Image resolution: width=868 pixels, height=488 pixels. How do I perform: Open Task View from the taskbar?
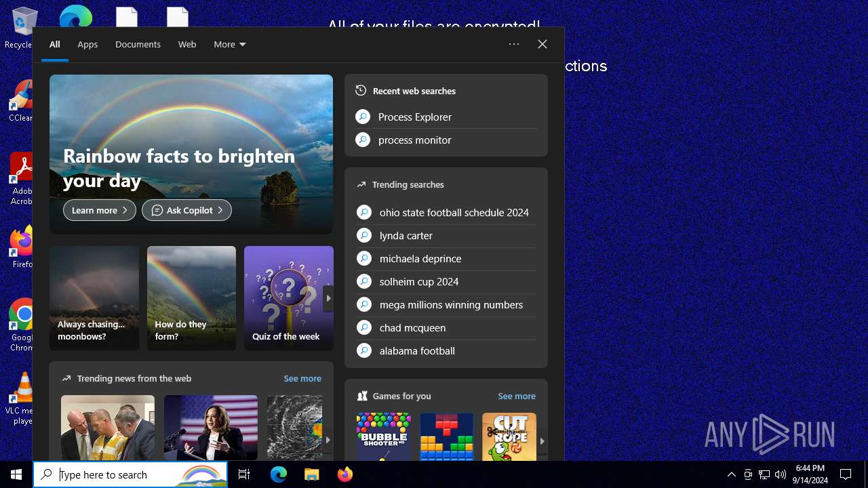coord(244,474)
